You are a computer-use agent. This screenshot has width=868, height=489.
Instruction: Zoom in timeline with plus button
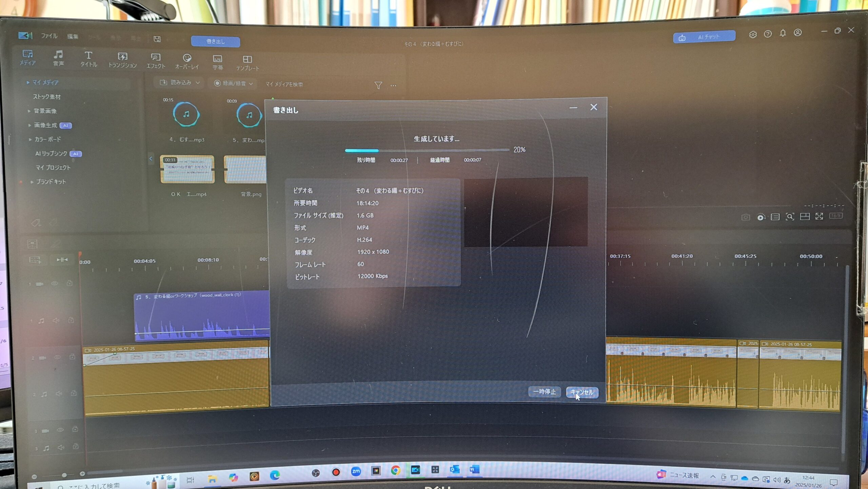pyautogui.click(x=82, y=473)
